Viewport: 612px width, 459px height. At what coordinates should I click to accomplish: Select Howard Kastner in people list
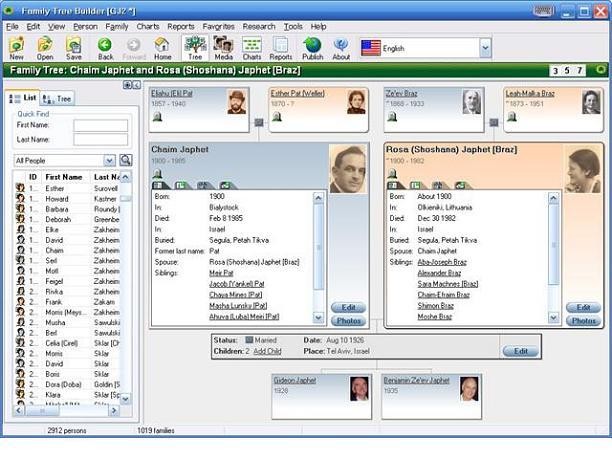pyautogui.click(x=67, y=199)
